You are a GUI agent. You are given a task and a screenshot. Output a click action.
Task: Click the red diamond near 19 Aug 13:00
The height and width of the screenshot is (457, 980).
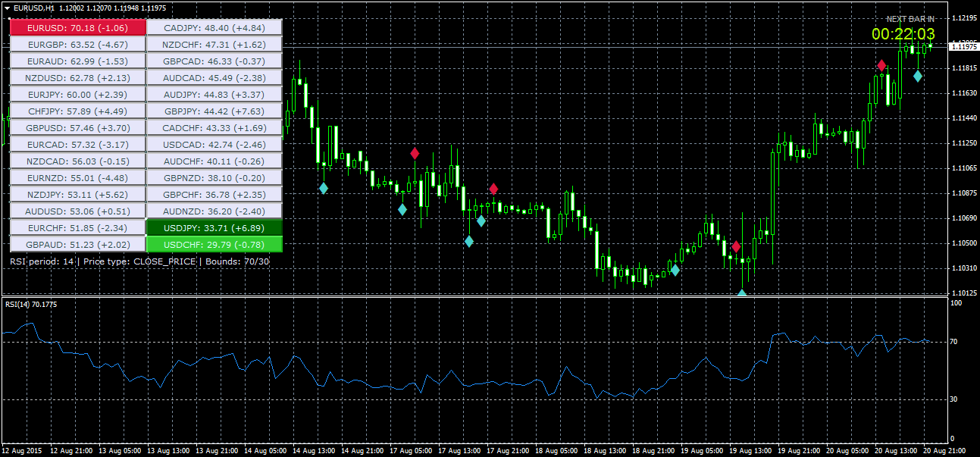click(736, 246)
